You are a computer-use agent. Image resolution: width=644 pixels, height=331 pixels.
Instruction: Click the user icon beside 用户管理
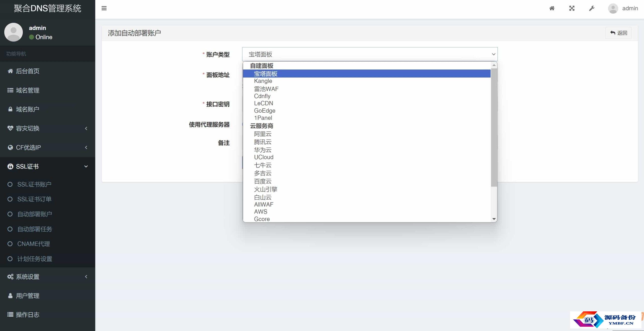point(10,296)
